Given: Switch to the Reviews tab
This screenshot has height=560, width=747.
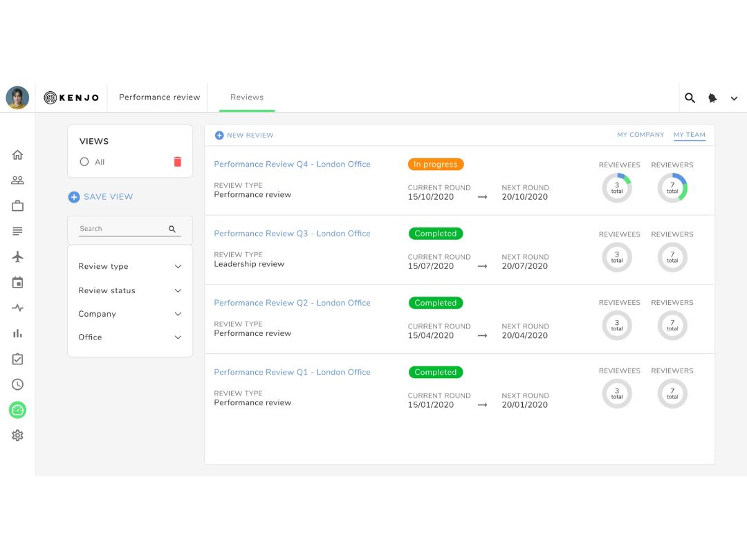Looking at the screenshot, I should pyautogui.click(x=247, y=97).
